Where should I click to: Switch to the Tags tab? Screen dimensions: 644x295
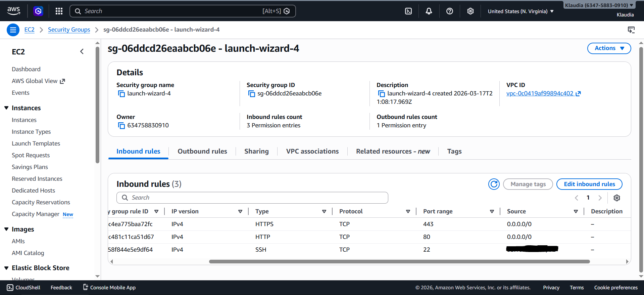coord(454,152)
